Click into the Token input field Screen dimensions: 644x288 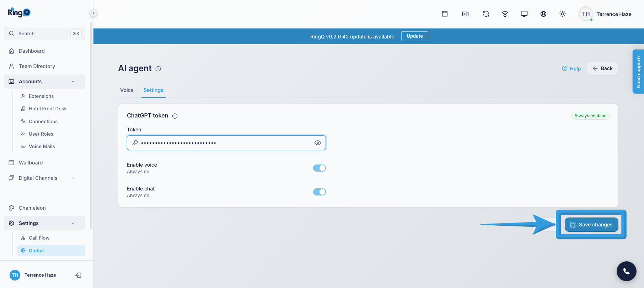(x=226, y=143)
